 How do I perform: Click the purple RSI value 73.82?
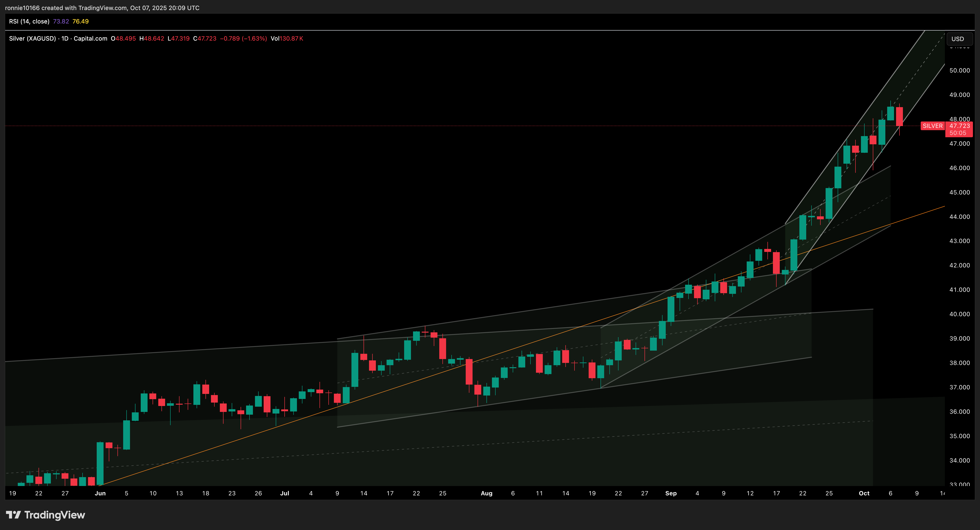tap(61, 21)
